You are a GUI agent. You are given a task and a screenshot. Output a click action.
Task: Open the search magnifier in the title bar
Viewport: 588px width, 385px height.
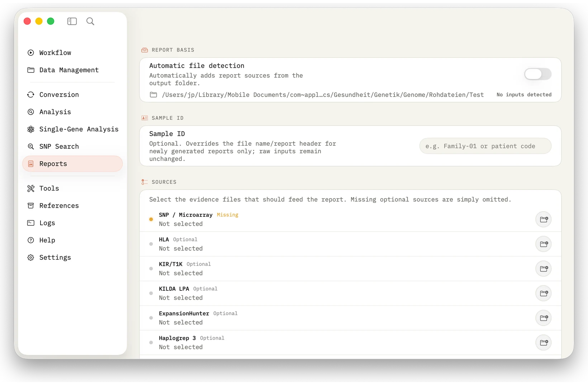tap(90, 21)
